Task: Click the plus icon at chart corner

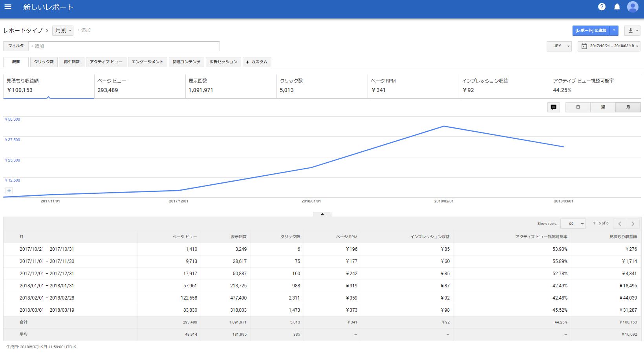Action: point(9,191)
